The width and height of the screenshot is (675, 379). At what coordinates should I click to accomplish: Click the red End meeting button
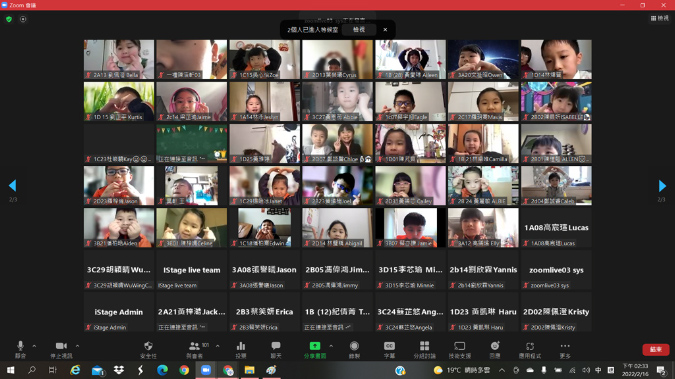click(656, 349)
